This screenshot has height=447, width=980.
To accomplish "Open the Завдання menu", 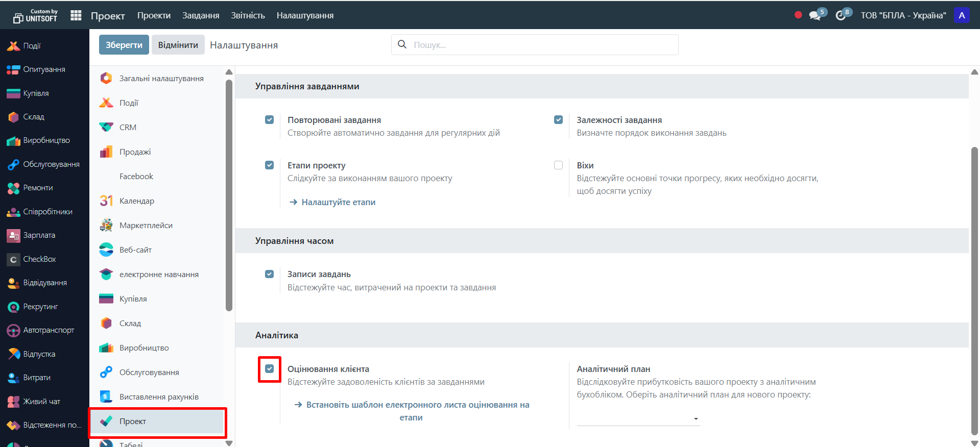I will (201, 15).
